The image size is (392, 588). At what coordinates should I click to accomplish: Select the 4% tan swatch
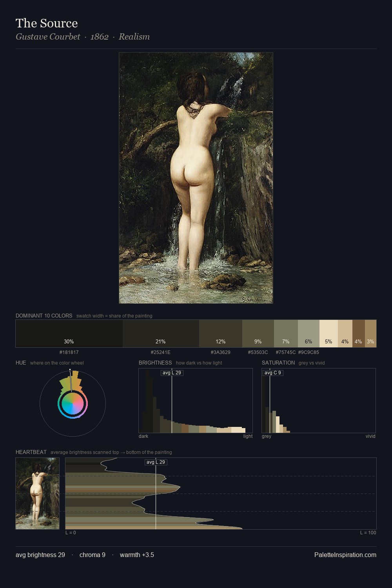[345, 334]
